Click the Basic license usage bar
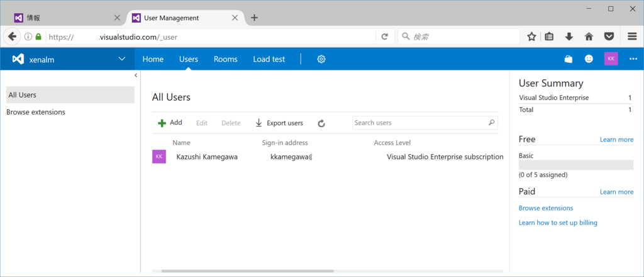This screenshot has width=644, height=277. click(576, 165)
